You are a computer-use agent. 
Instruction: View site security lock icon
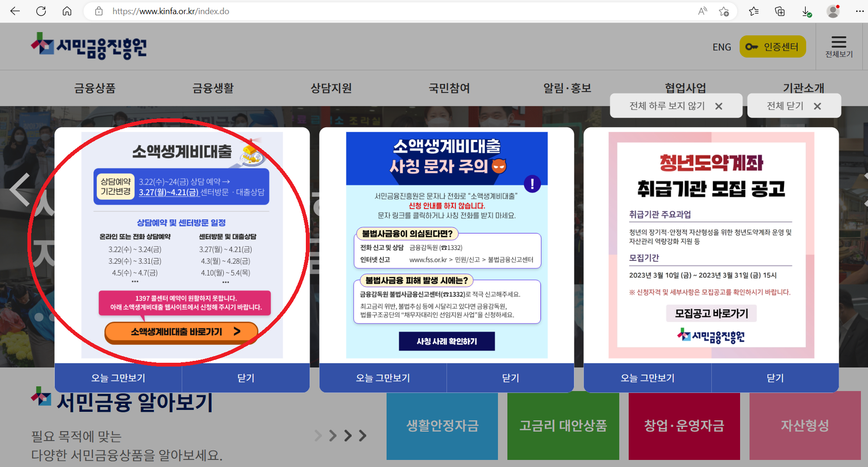point(99,11)
